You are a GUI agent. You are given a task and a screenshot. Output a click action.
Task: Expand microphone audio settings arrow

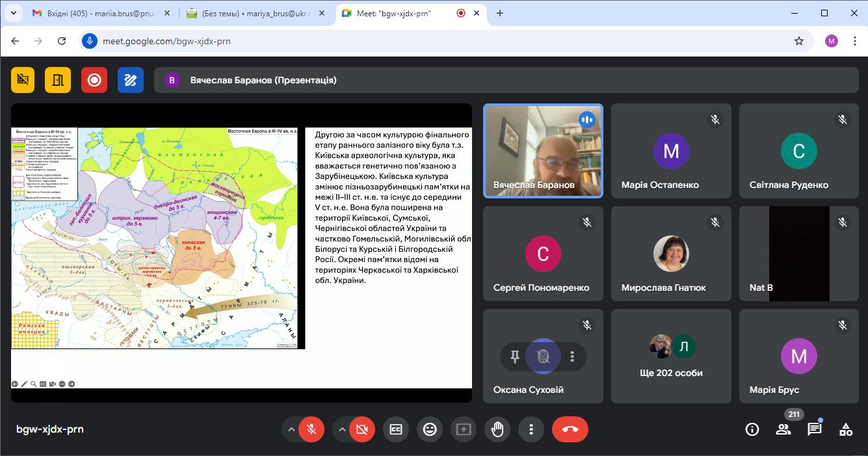coord(291,429)
